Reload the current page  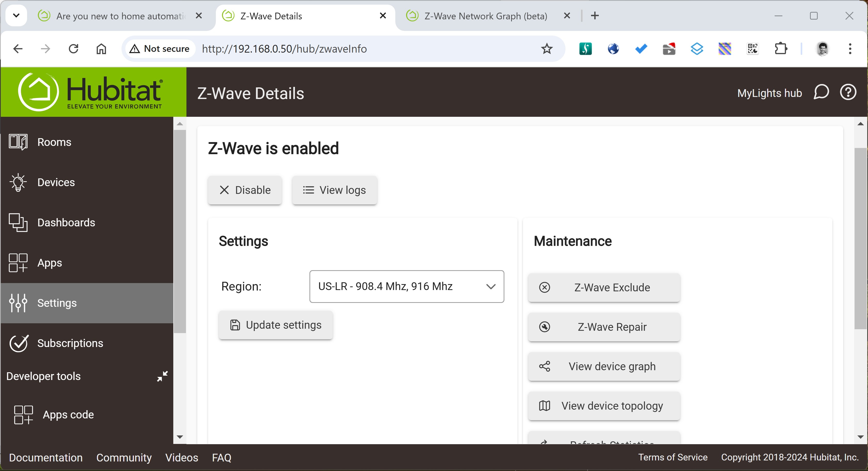73,49
